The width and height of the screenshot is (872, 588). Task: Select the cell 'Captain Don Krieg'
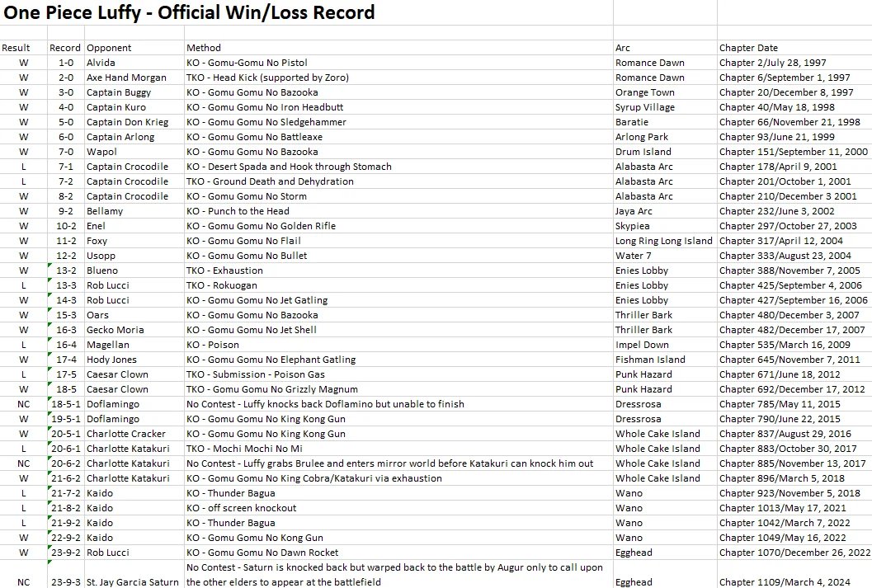coord(134,122)
